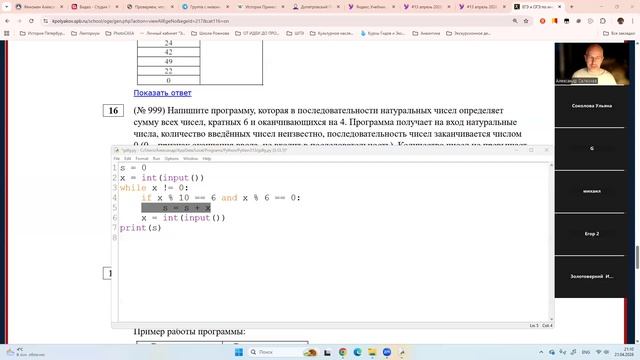Open the 'Экскурсионное' bookmark folder
This screenshot has width=640, height=360.
(468, 33)
